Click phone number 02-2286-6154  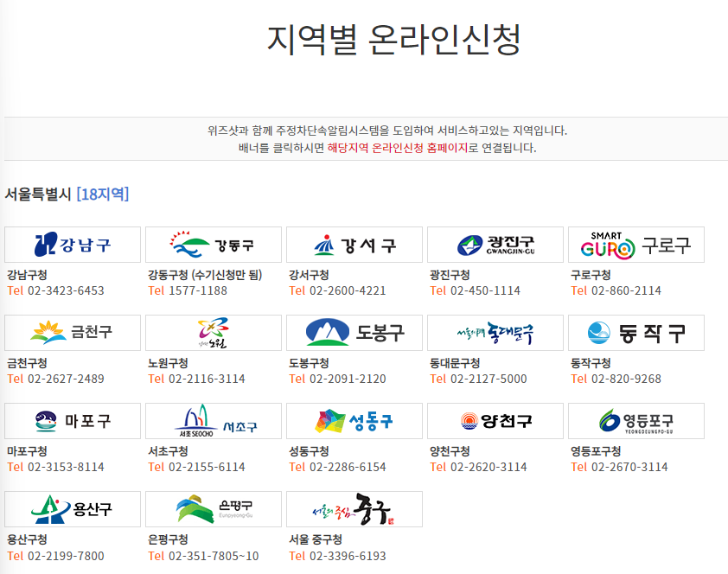tap(348, 468)
